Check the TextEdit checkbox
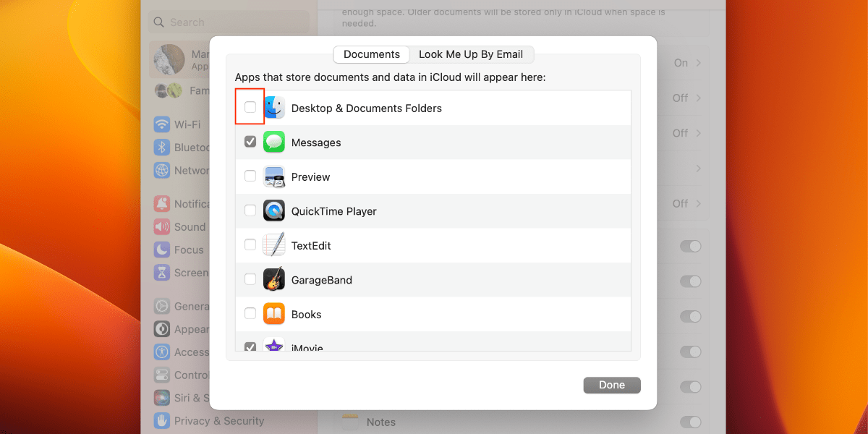The width and height of the screenshot is (868, 434). click(x=250, y=244)
